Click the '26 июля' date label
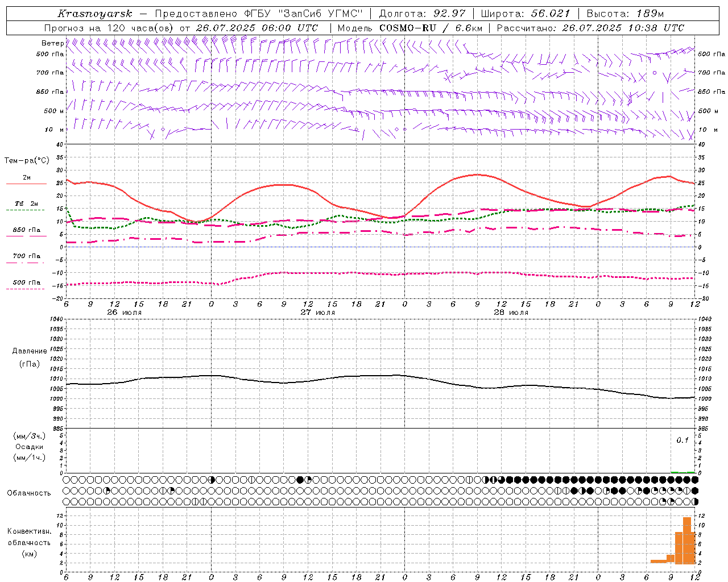The height and width of the screenshot is (582, 728). click(x=124, y=313)
